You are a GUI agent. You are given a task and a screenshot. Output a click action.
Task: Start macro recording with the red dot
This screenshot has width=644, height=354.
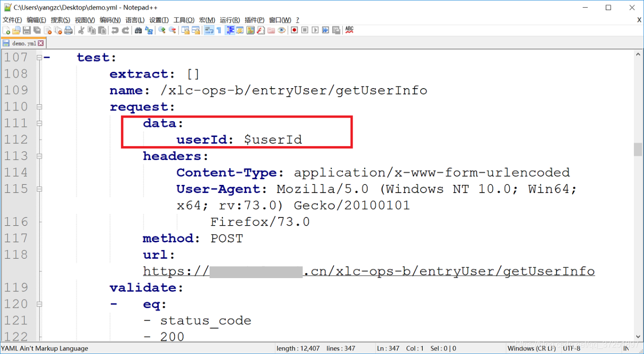pyautogui.click(x=294, y=31)
